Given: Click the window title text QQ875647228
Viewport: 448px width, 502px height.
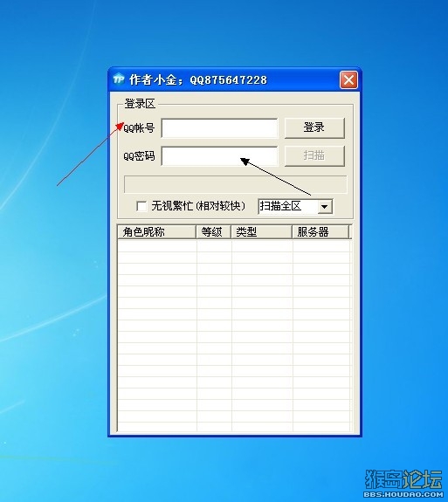Looking at the screenshot, I should pos(228,79).
